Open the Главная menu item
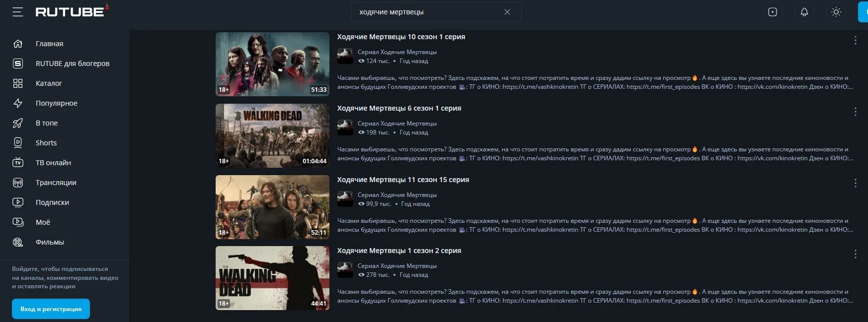Screen dimensions: 868x322 point(49,44)
